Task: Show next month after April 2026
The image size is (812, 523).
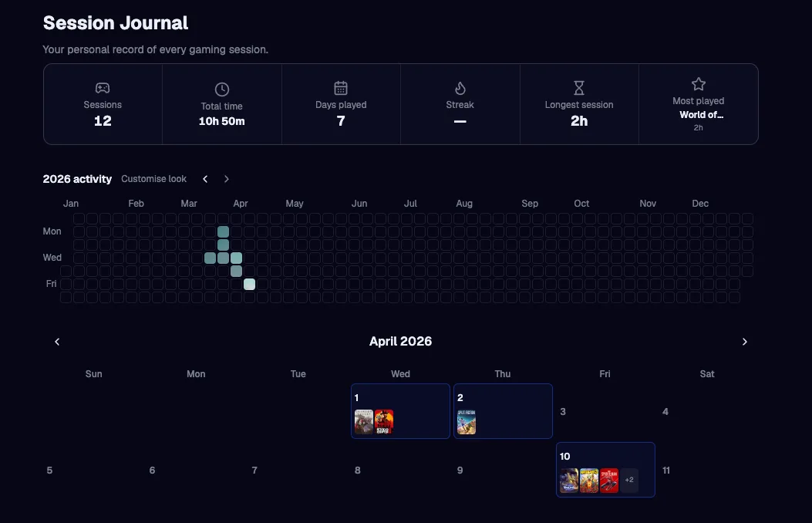Action: [x=744, y=342]
